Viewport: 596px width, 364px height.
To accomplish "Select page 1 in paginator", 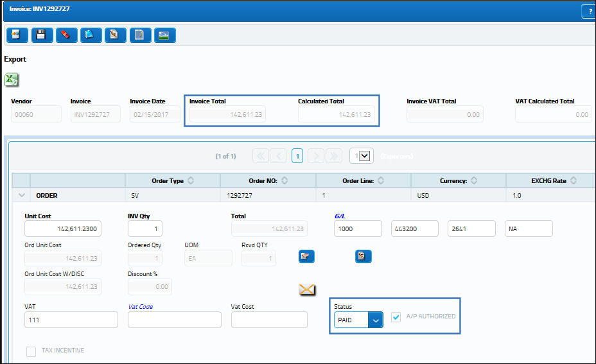I will pos(297,156).
